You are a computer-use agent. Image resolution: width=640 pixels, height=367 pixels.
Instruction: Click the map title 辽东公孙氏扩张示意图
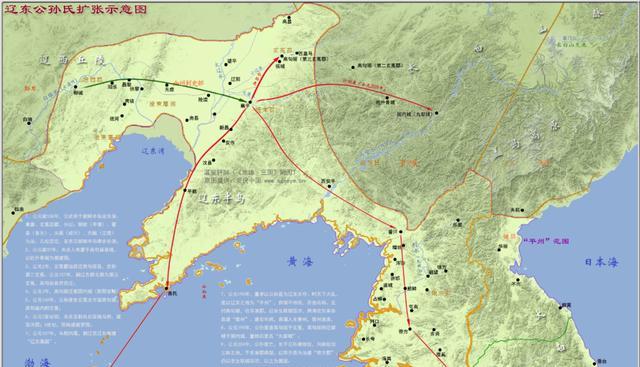[75, 9]
